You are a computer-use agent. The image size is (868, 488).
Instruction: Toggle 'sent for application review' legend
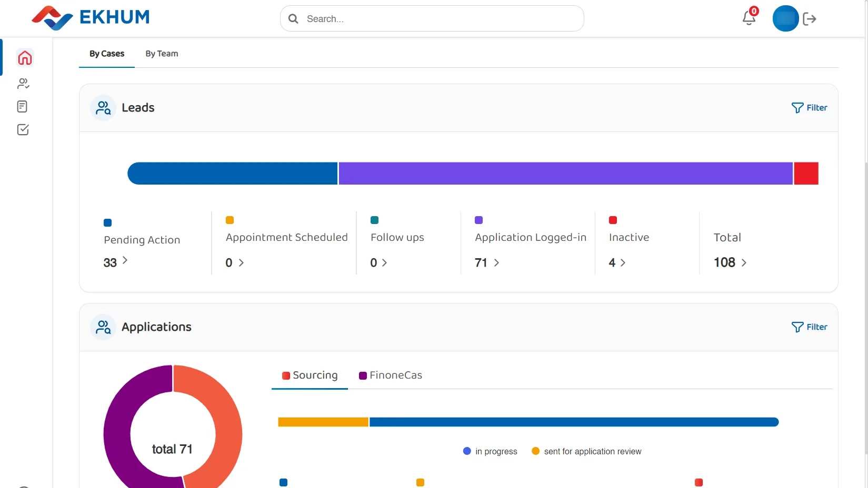pos(586,451)
